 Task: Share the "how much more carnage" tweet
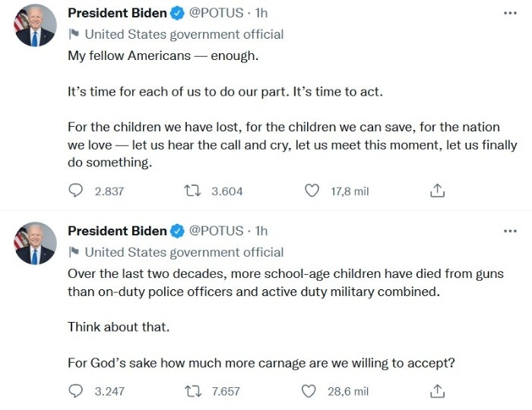coord(438,392)
